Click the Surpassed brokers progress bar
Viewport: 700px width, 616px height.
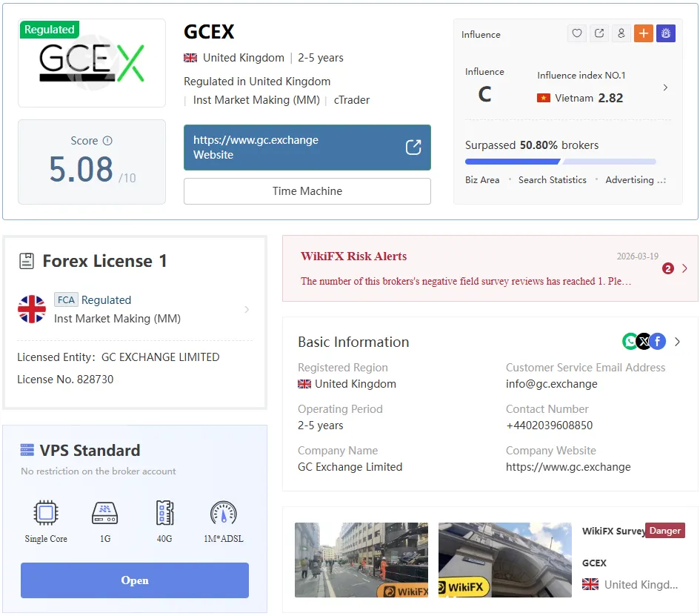click(x=560, y=162)
